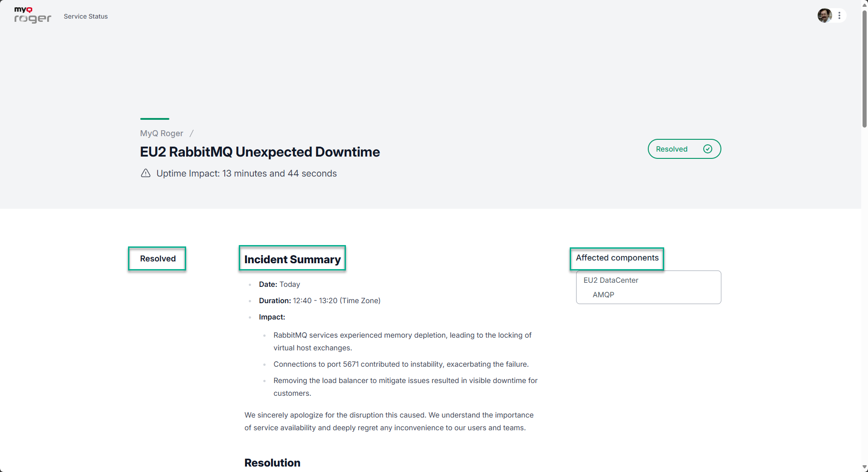Click the MyQ Roger logo
The width and height of the screenshot is (868, 472).
(x=32, y=15)
